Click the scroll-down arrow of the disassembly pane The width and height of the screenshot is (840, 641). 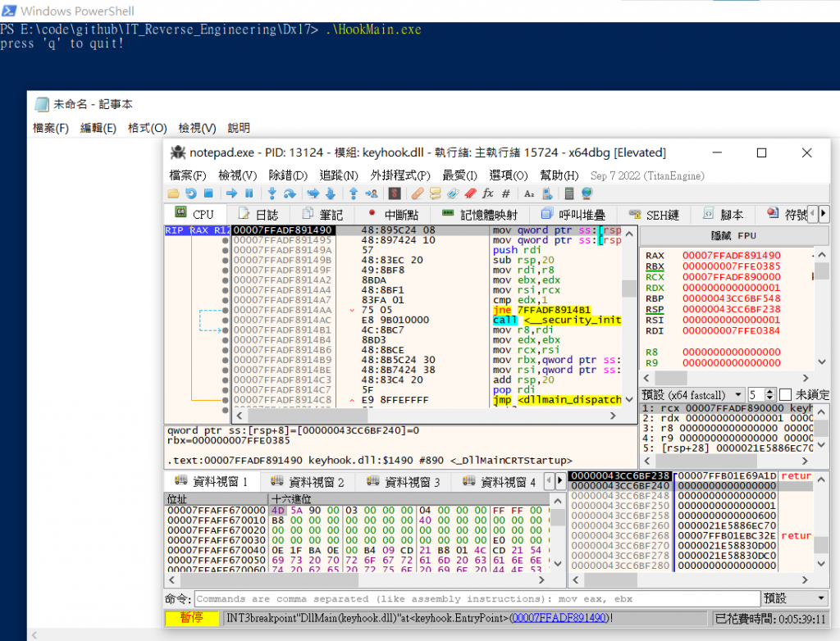tap(629, 399)
